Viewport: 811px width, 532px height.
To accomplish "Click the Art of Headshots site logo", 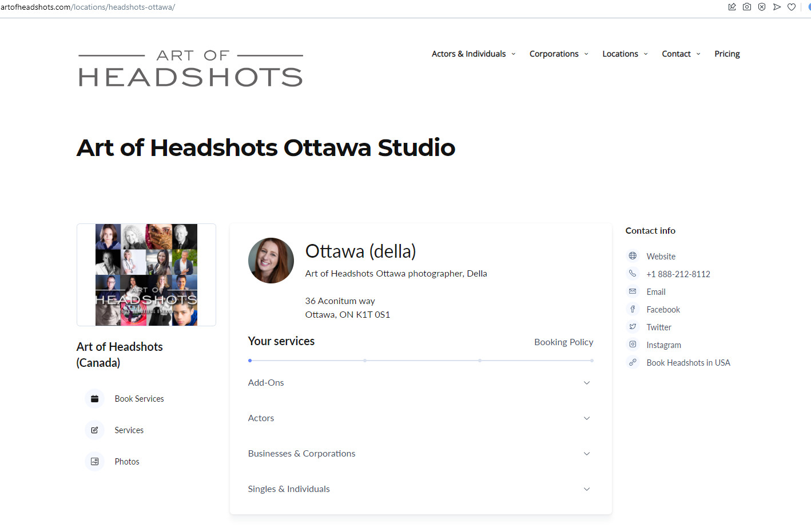I will coord(190,68).
